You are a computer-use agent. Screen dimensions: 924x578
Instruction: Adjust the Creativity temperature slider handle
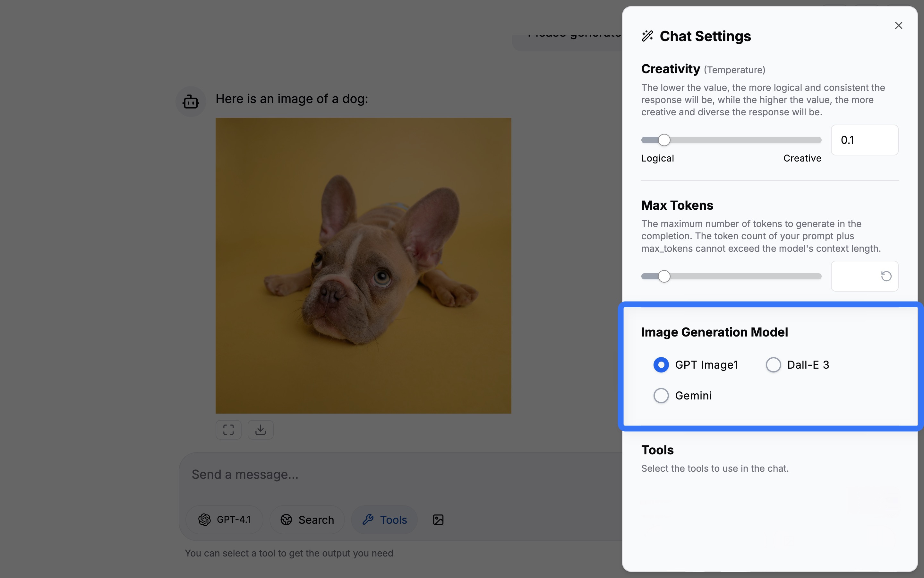pyautogui.click(x=664, y=140)
